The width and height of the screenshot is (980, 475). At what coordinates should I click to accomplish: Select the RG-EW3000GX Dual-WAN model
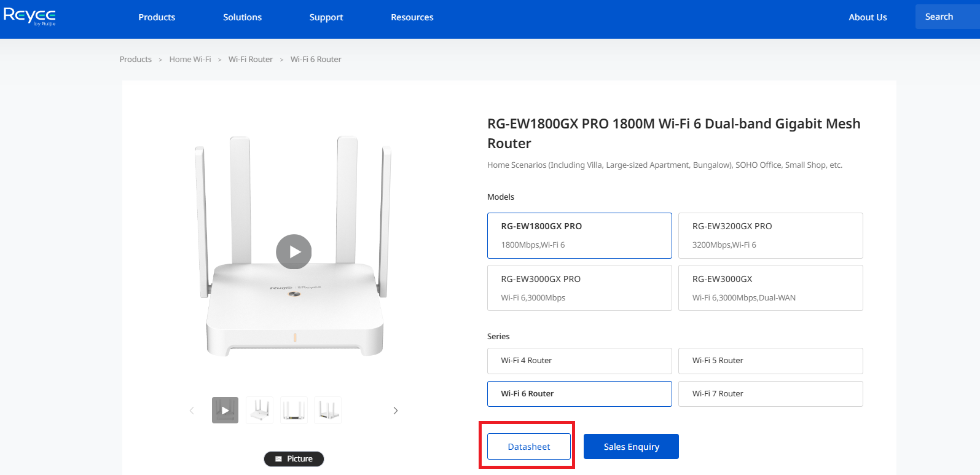click(770, 288)
